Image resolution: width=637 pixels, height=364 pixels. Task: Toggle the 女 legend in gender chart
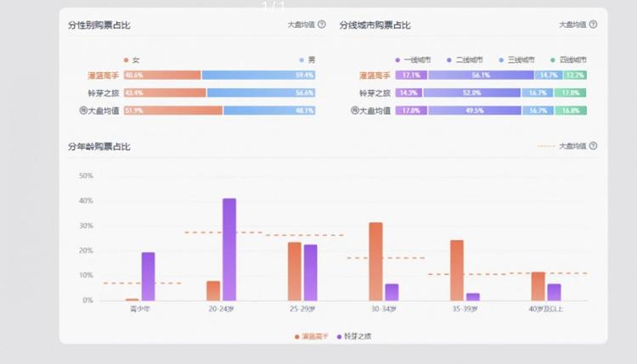point(132,60)
